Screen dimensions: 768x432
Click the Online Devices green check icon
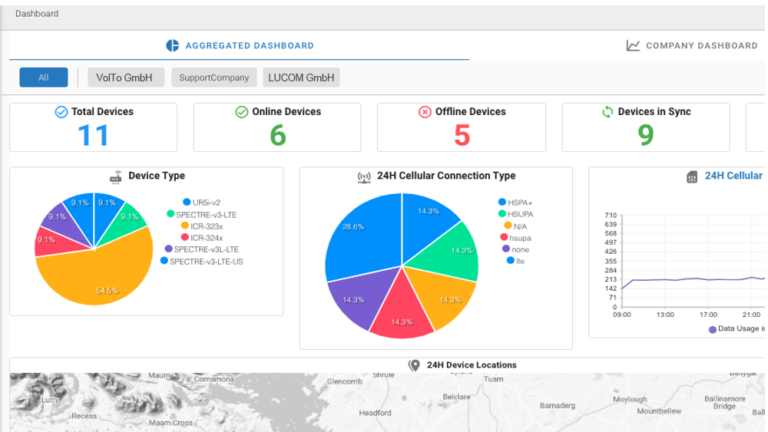tap(241, 112)
